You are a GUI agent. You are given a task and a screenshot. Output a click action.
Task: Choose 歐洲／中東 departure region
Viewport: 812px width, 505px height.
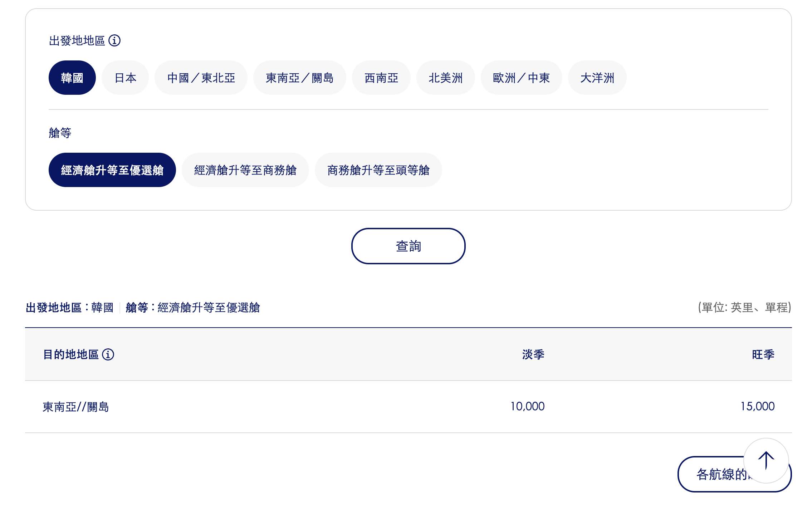[522, 77]
